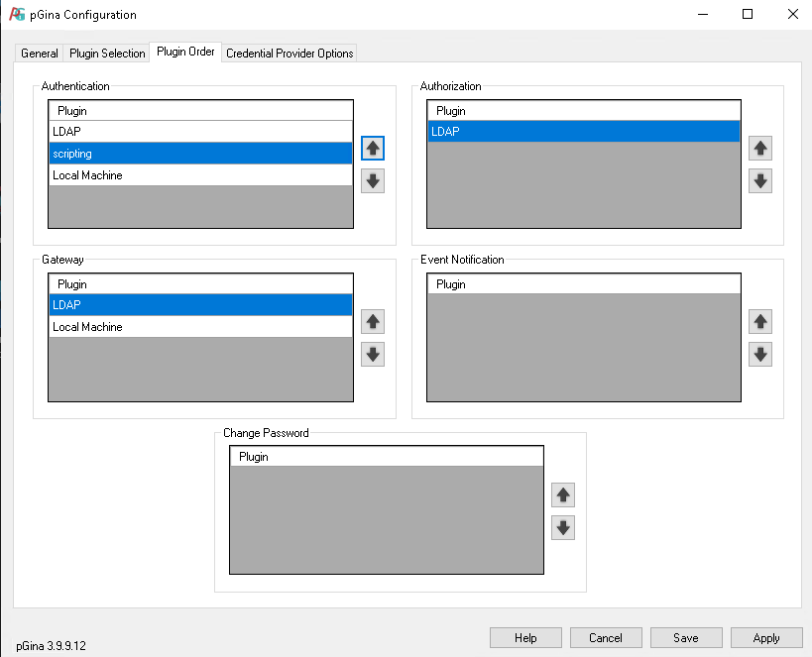Click the Save button
This screenshot has width=812, height=657.
pyautogui.click(x=685, y=638)
